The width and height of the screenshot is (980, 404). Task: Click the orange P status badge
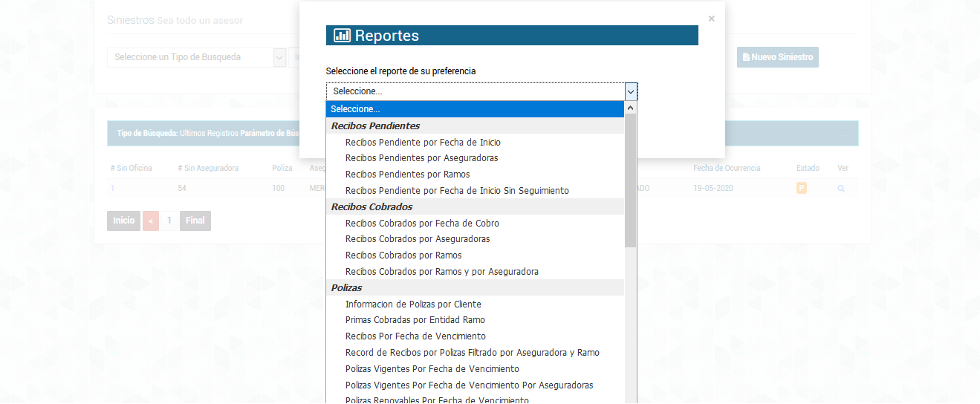(802, 189)
